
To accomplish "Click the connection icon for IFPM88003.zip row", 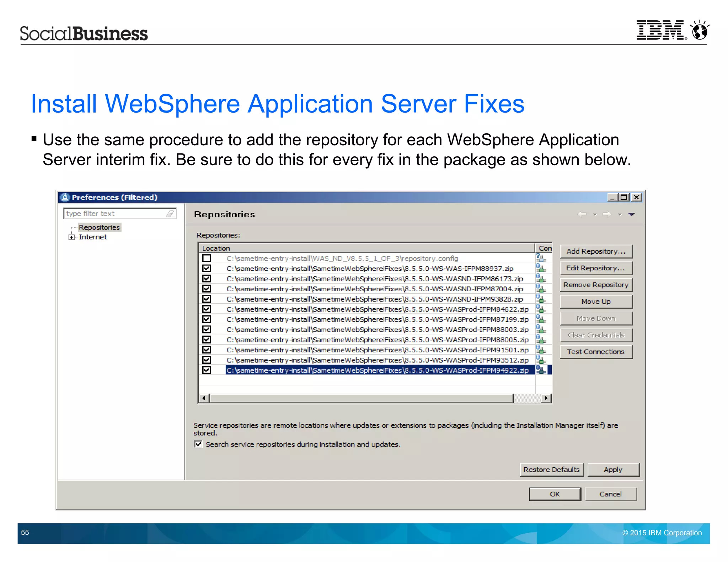I will pyautogui.click(x=541, y=329).
